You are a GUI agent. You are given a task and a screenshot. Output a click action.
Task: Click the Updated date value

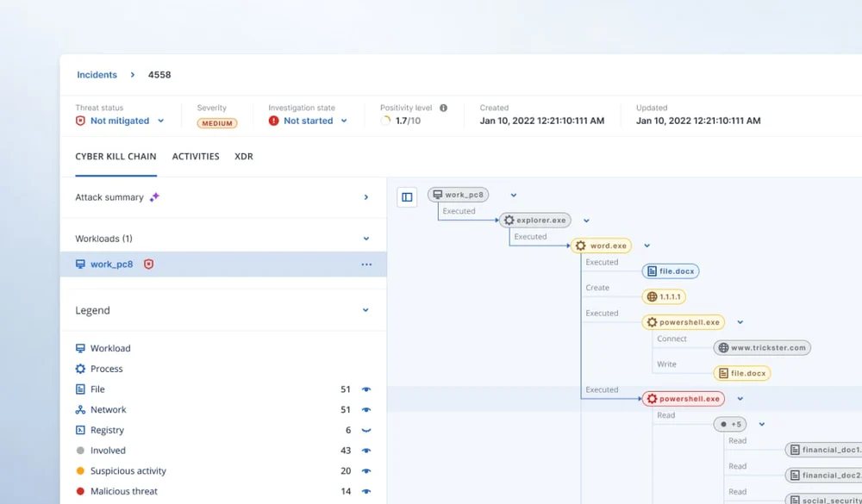point(698,121)
